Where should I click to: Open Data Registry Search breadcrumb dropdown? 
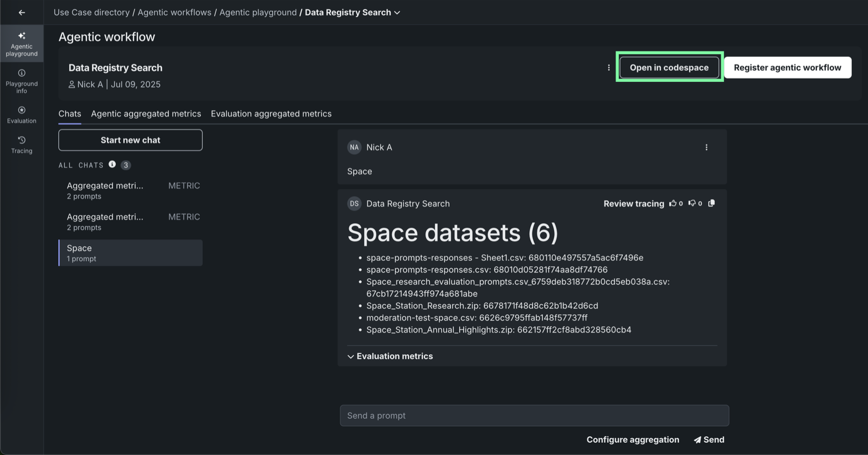pos(397,12)
